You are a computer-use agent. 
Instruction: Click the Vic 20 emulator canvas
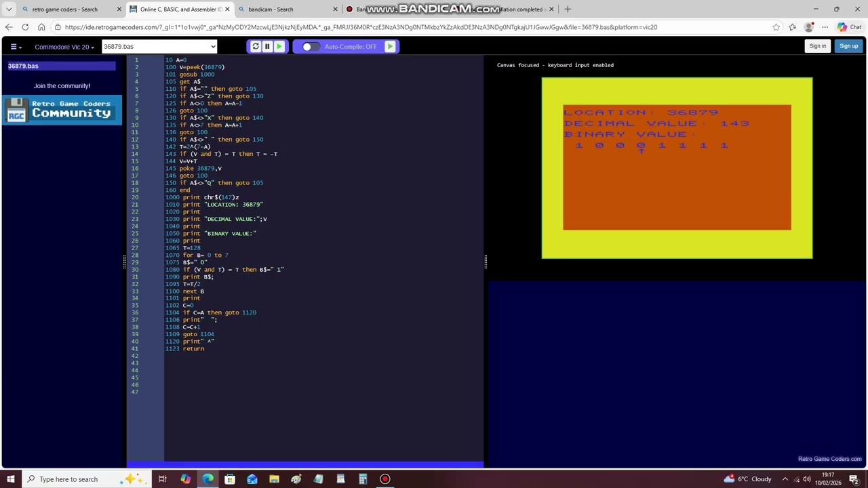[x=677, y=168]
